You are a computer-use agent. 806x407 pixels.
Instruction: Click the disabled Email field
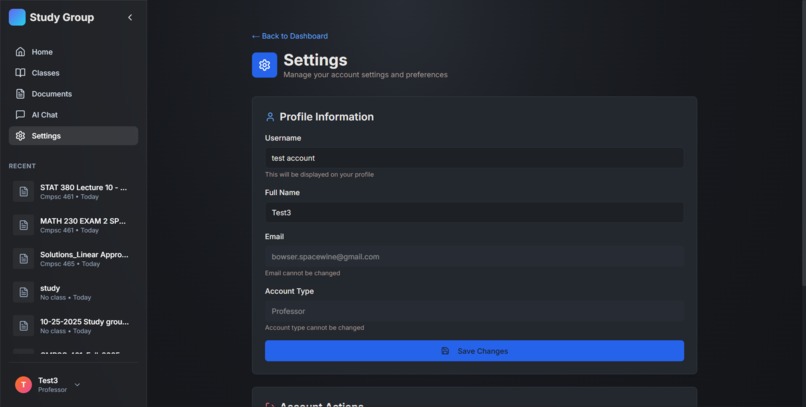click(x=474, y=256)
